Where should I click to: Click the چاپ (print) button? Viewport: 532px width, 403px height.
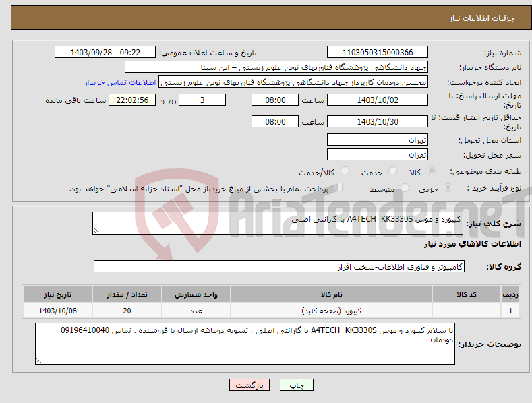(296, 385)
